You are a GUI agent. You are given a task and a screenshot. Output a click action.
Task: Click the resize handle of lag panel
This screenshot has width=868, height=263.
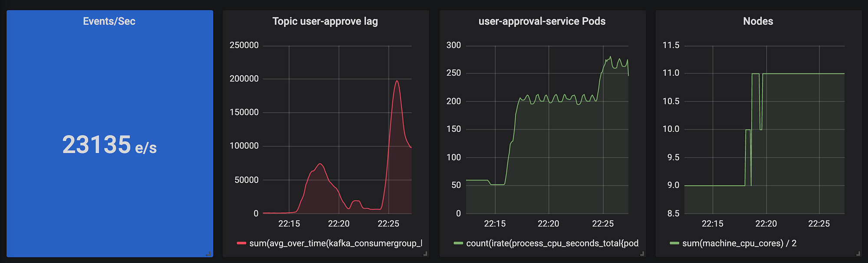[x=425, y=253]
